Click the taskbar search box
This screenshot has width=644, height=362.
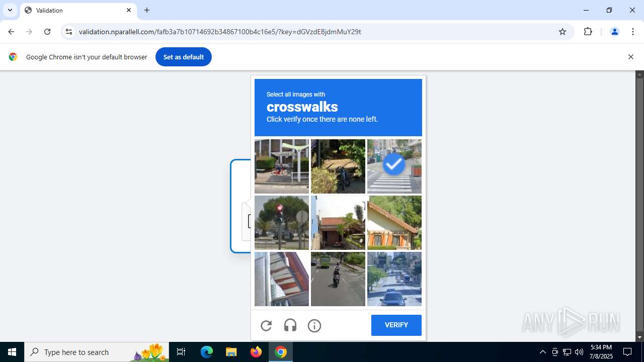(97, 352)
